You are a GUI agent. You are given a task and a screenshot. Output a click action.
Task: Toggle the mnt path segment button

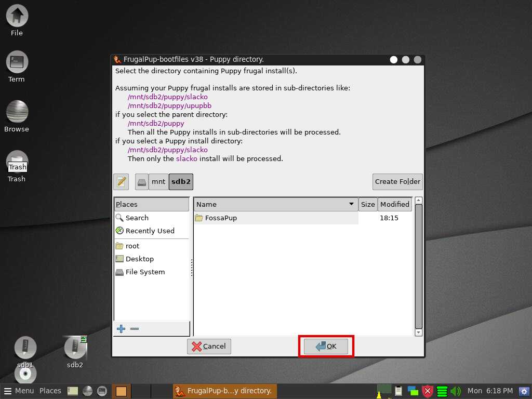pos(158,182)
